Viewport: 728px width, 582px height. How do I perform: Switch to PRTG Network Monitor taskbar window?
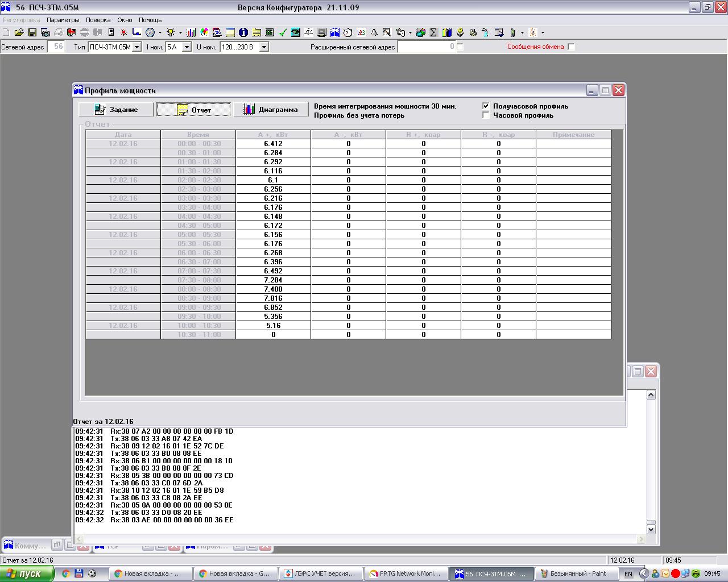406,573
